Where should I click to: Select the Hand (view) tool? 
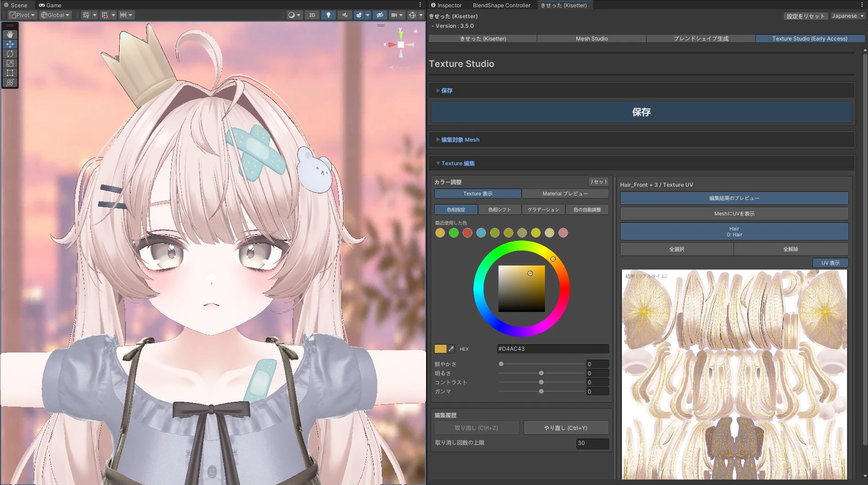click(x=10, y=35)
